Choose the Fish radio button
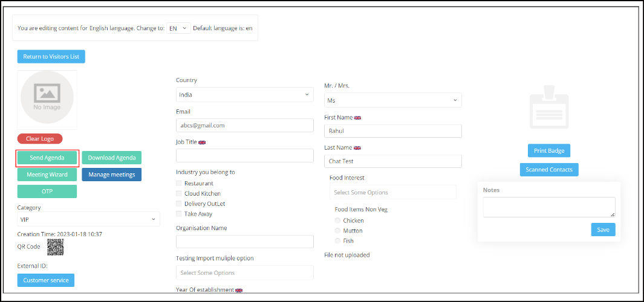The width and height of the screenshot is (644, 302). 337,241
